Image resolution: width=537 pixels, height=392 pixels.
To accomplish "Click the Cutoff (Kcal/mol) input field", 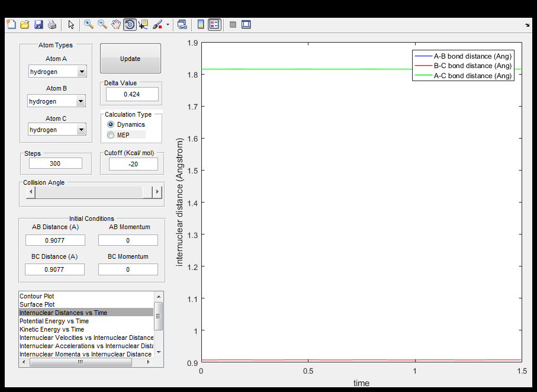I will pyautogui.click(x=133, y=164).
